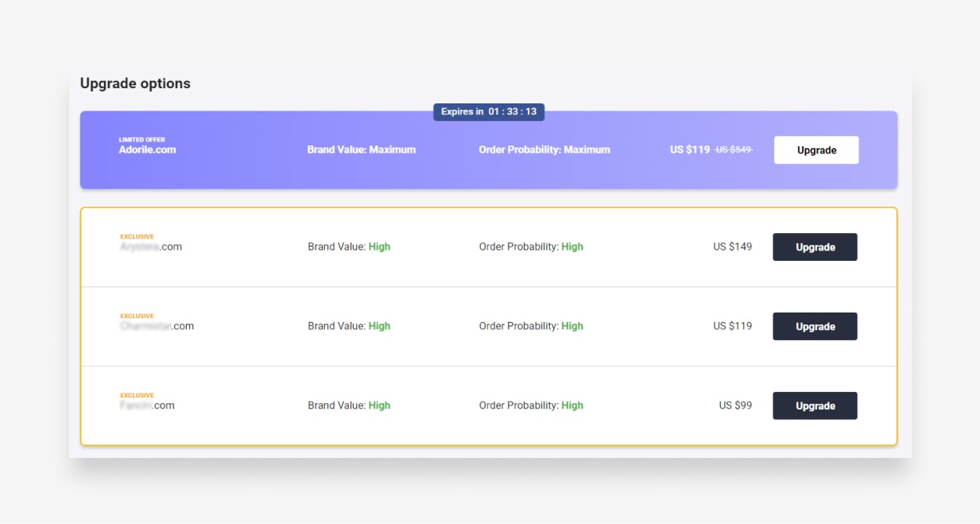Screen dimensions: 980x524
Task: Click the EXCLUSIVE tag on the first domain row
Action: pyautogui.click(x=137, y=236)
